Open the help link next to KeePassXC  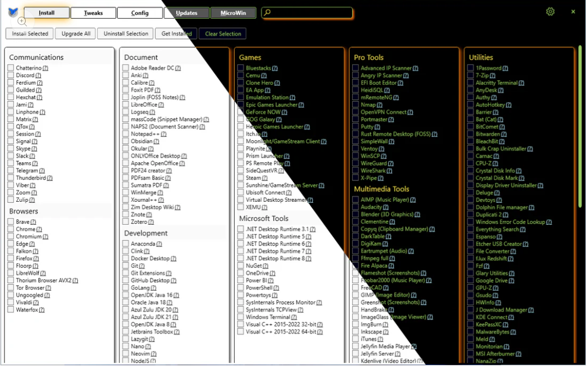pos(505,324)
